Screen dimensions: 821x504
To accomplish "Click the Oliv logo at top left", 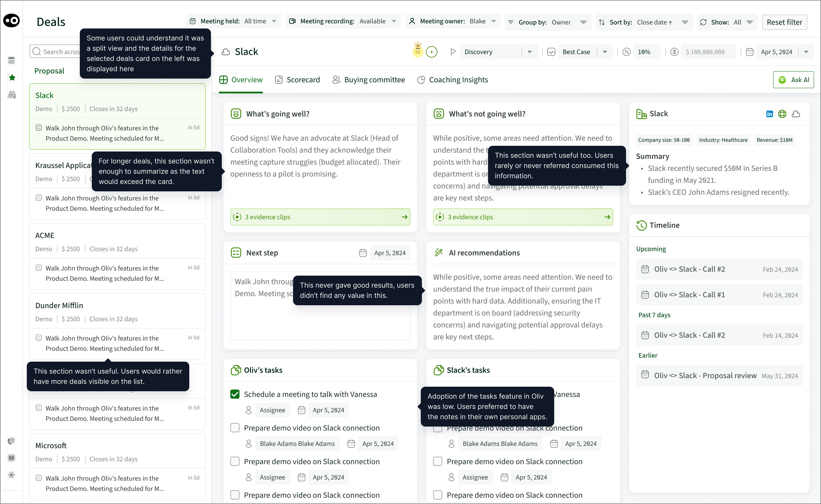I will point(11,21).
